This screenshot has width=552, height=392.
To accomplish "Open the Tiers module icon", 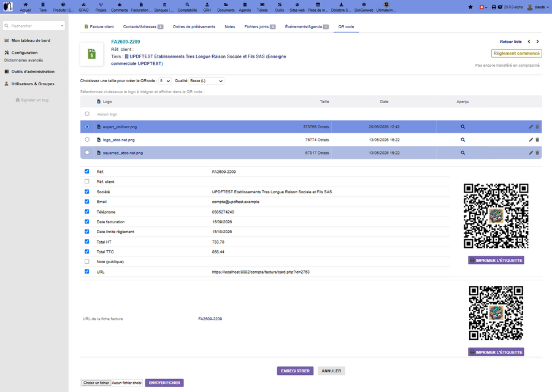I will (42, 4).
